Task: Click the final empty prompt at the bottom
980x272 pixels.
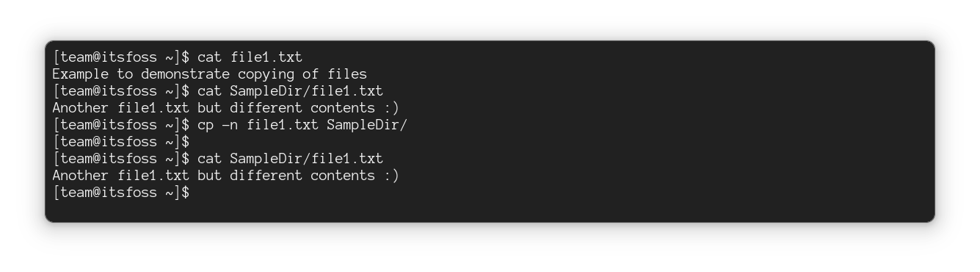Action: click(x=121, y=193)
